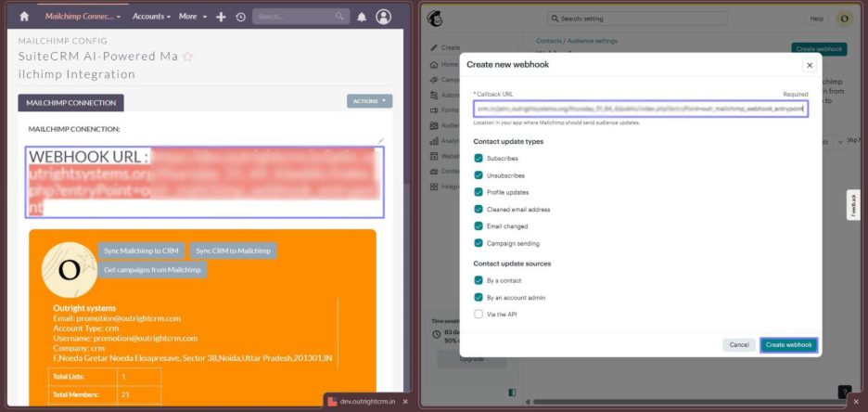Viewport: 868px width, 412px height.
Task: Select the MAILCHIMP CONNECTION tab
Action: click(70, 102)
